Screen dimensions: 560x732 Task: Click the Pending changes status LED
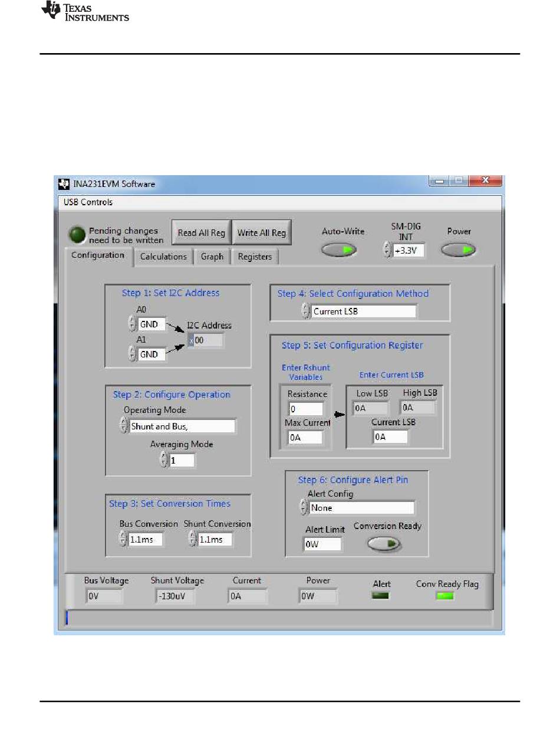[78, 235]
